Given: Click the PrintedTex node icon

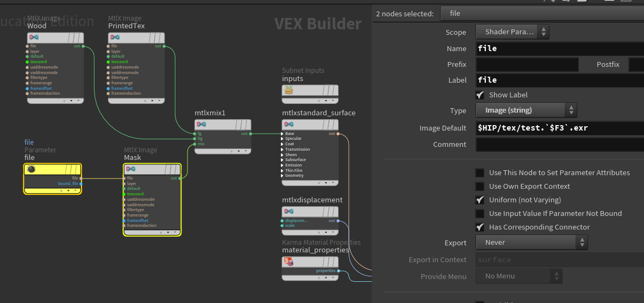Looking at the screenshot, I should coord(115,38).
